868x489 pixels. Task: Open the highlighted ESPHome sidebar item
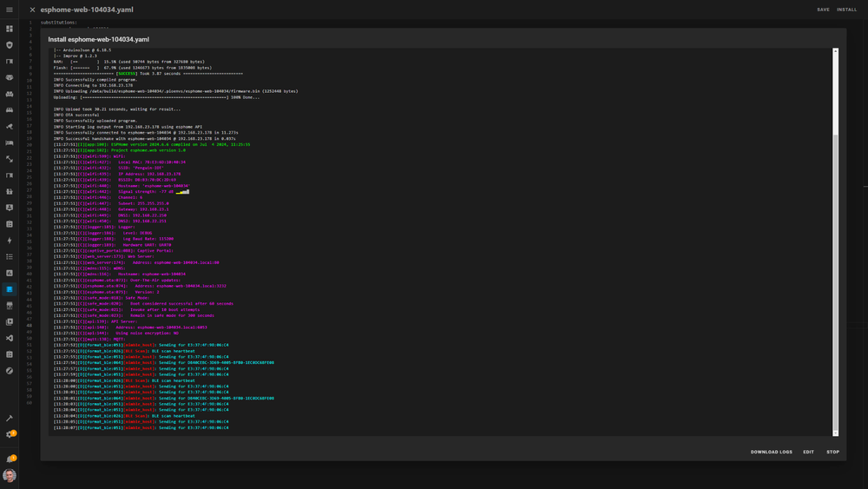[10, 289]
